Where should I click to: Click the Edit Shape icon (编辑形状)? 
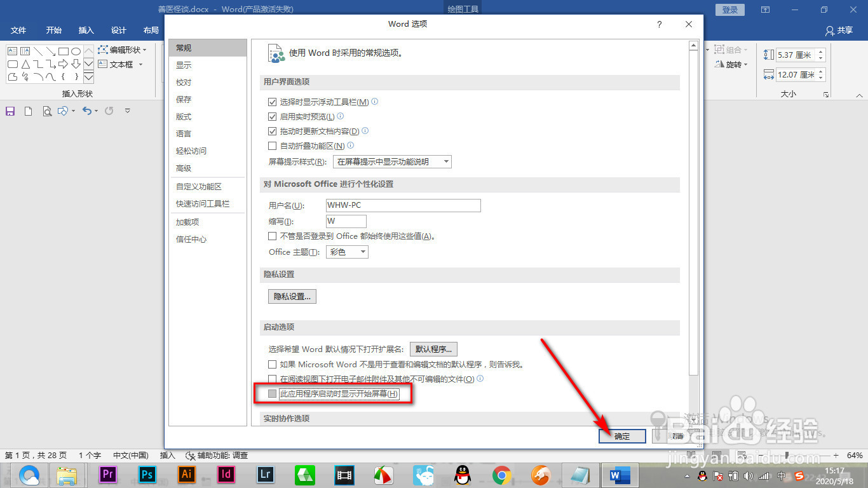tap(102, 50)
